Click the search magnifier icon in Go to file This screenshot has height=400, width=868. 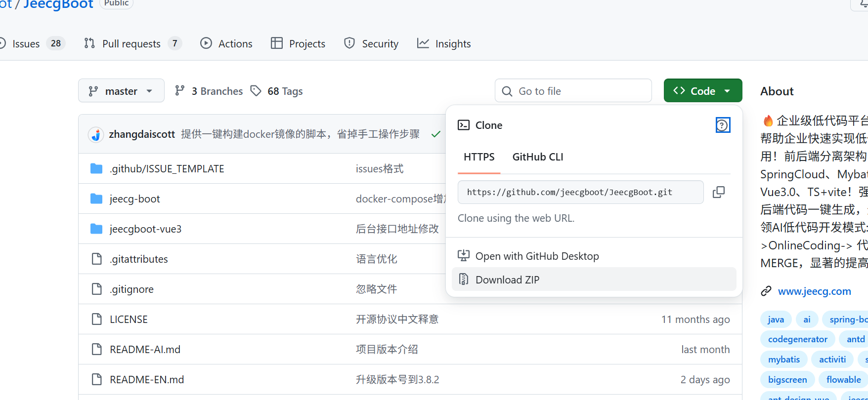[507, 91]
